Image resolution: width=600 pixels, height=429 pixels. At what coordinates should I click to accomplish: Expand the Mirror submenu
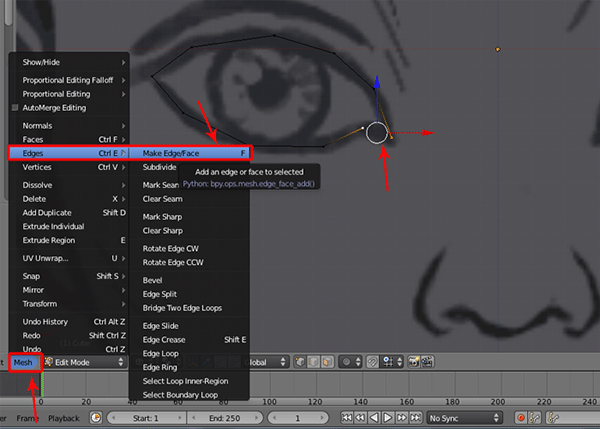69,290
